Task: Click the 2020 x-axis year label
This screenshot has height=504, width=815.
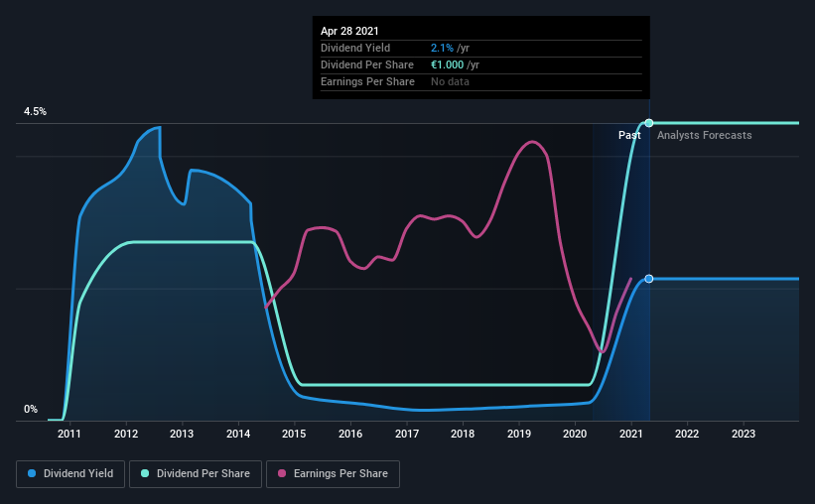Action: click(575, 434)
